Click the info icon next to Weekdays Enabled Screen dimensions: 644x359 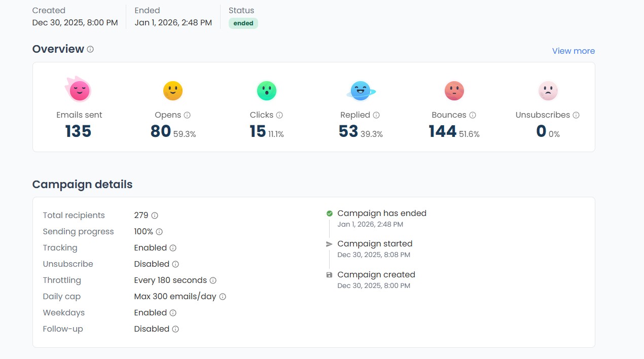click(173, 313)
